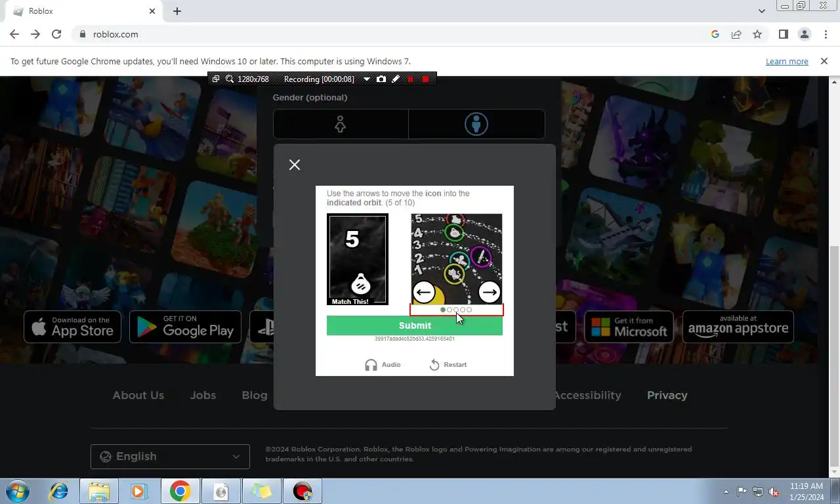Screen dimensions: 840x504
Task: Restart the captcha challenge
Action: pos(448,365)
